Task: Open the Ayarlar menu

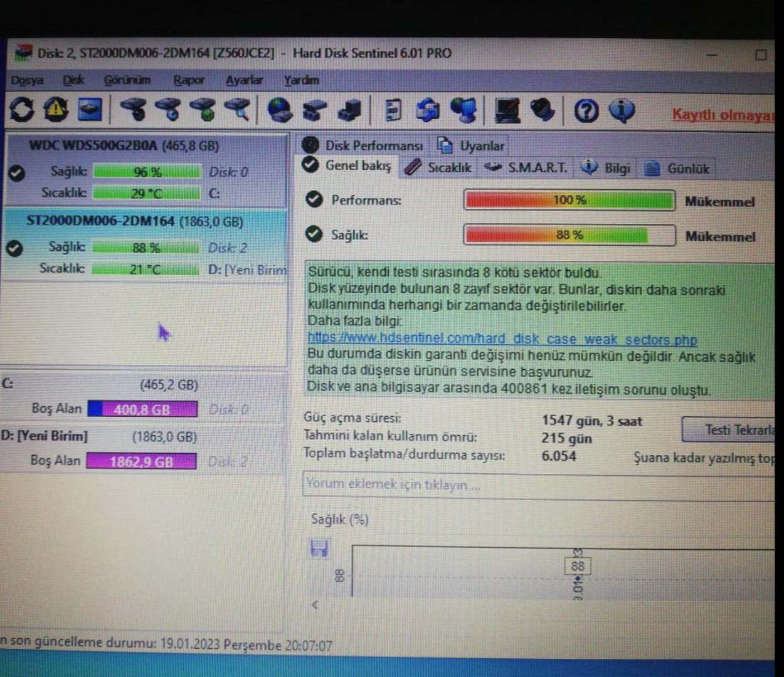Action: pos(245,80)
